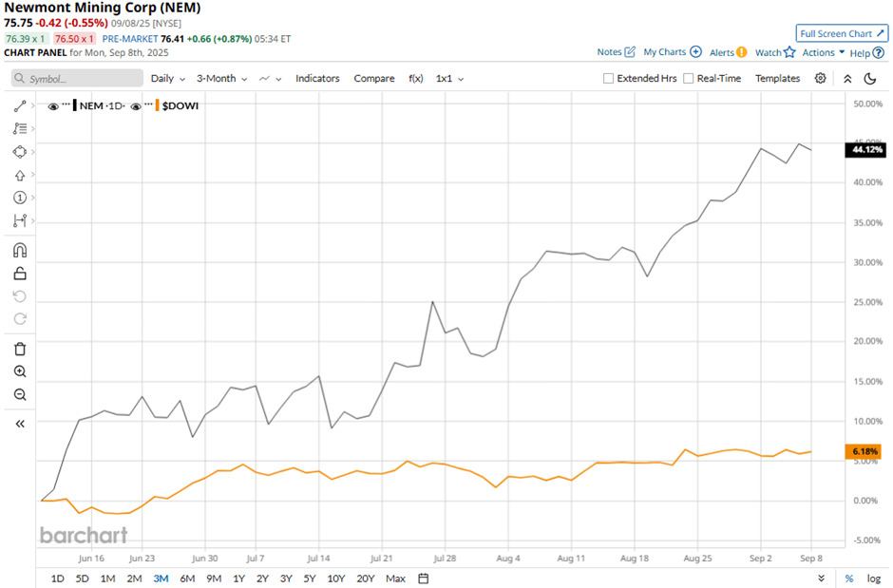
Task: Select the trend line drawing tool
Action: coord(20,105)
